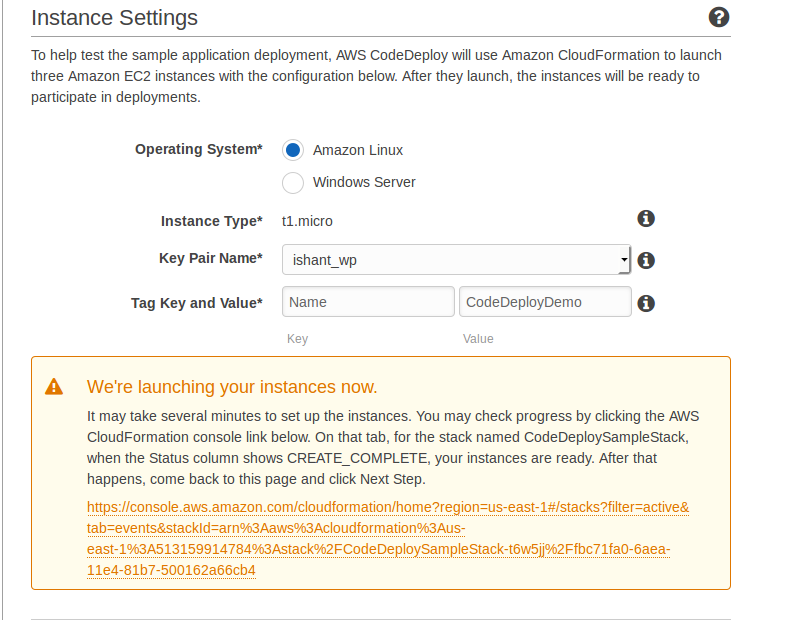Click the Instance Settings section heading
Viewport: 792px width, 620px height.
pos(114,18)
